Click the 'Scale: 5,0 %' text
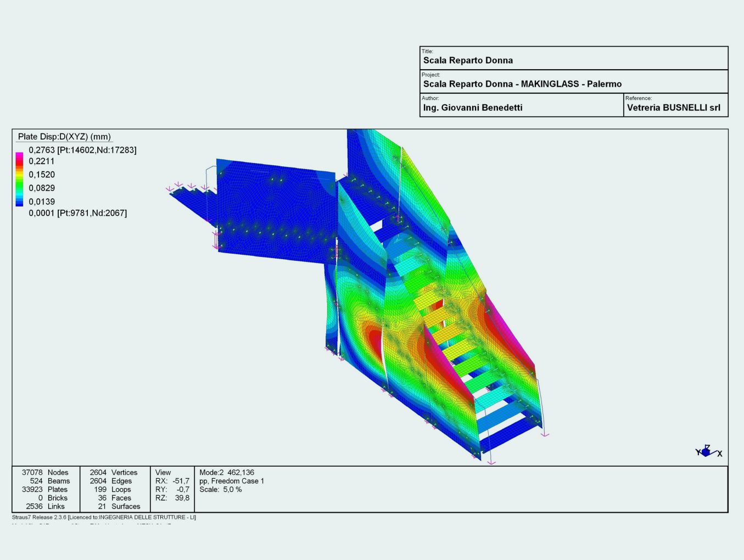744x560 pixels. pos(221,489)
